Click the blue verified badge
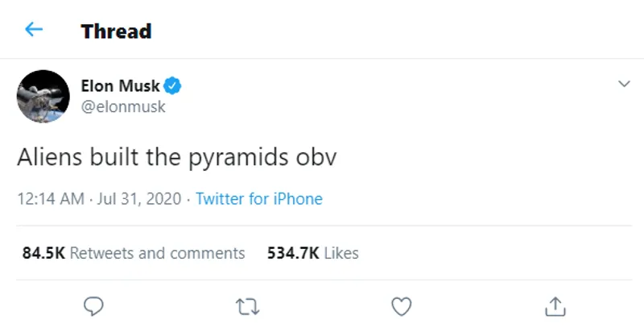Image resolution: width=644 pixels, height=332 pixels. (173, 86)
